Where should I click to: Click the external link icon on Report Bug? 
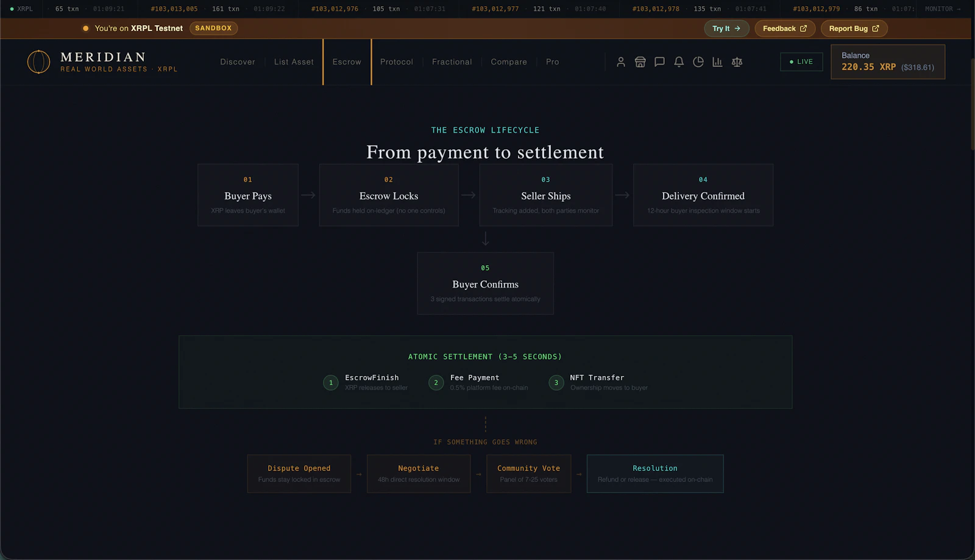pyautogui.click(x=876, y=29)
